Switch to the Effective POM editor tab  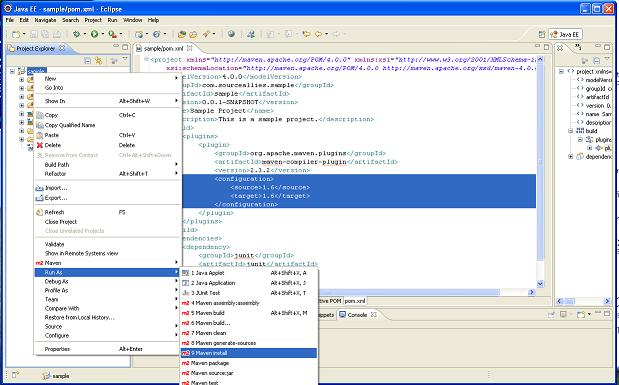click(330, 301)
